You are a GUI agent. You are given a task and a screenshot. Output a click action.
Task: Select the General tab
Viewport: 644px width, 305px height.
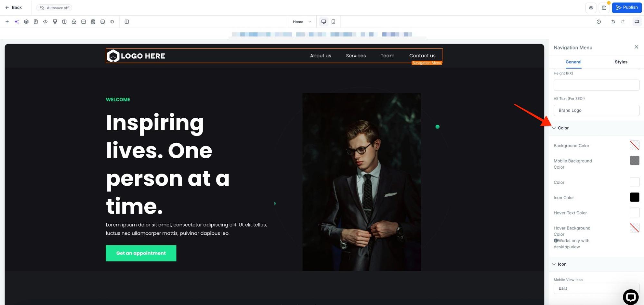coord(573,62)
